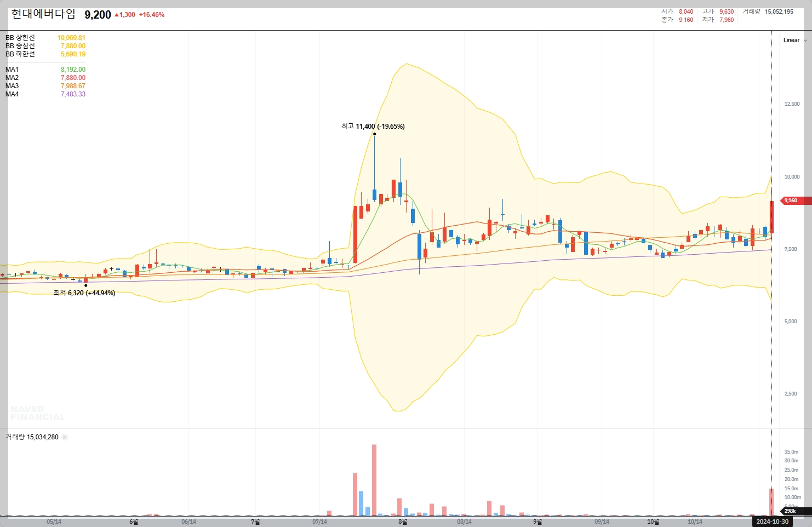Click the 7,500 price axis label
812x527 pixels.
click(791, 249)
